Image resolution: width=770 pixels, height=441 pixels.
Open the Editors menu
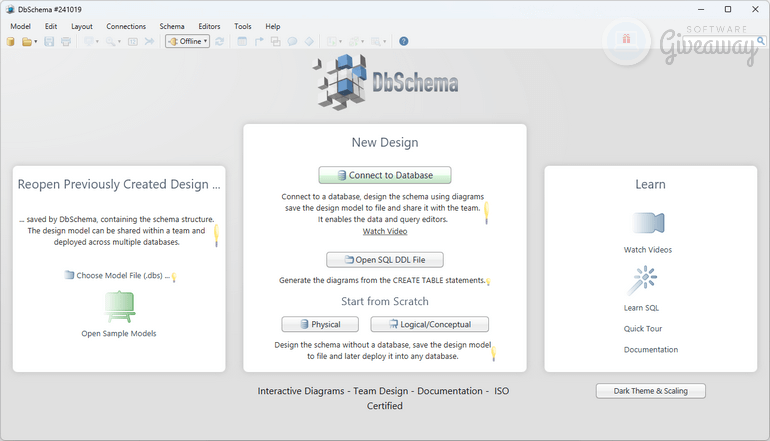[x=209, y=26]
